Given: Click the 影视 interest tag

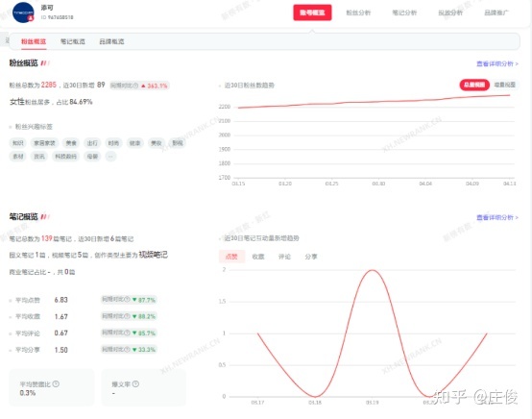Looking at the screenshot, I should [x=178, y=143].
